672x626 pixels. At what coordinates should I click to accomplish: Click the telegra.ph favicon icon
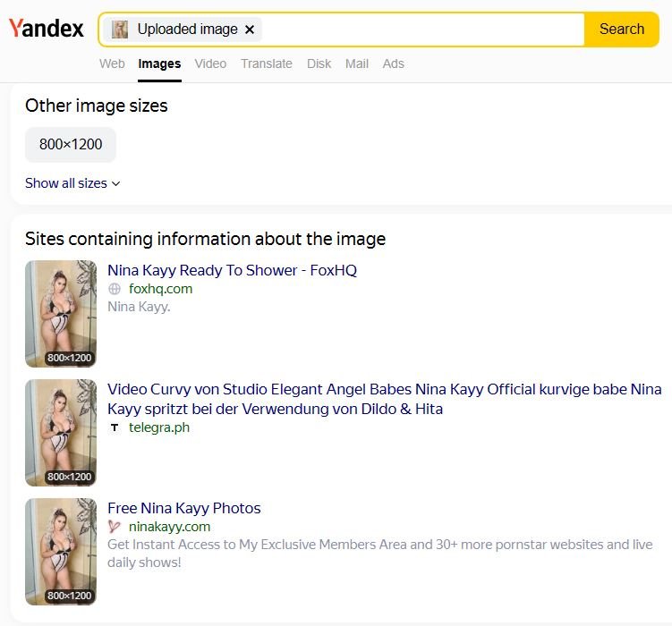115,427
